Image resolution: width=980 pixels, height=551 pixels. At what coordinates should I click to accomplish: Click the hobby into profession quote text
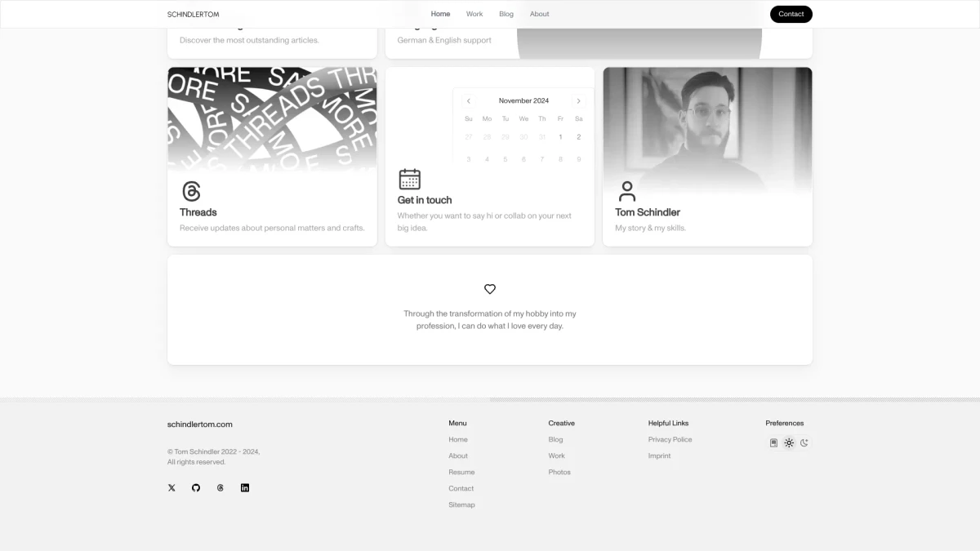[490, 320]
